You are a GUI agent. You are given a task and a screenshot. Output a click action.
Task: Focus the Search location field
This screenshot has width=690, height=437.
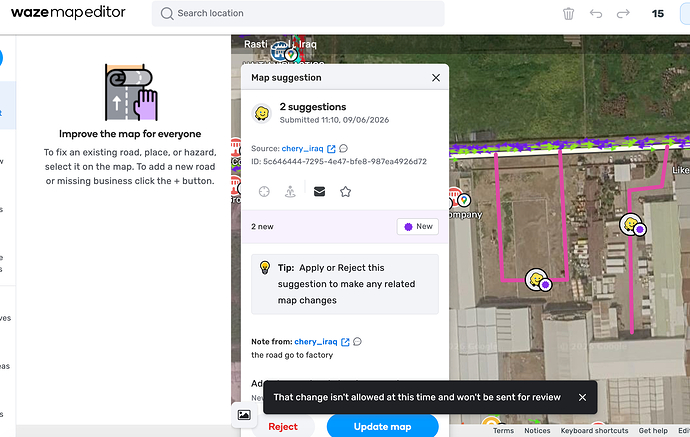click(298, 13)
